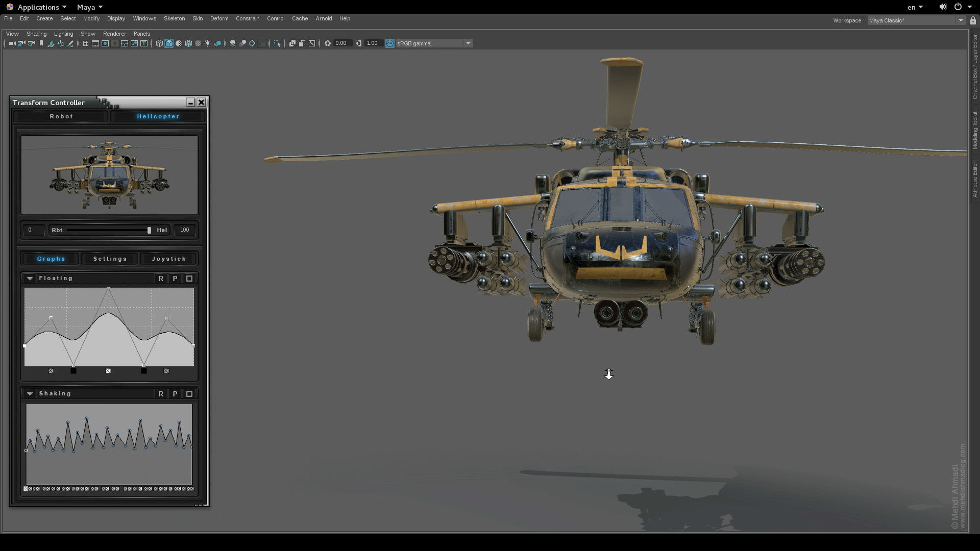The width and height of the screenshot is (980, 551).
Task: Click the textured checker display icon
Action: [x=198, y=43]
